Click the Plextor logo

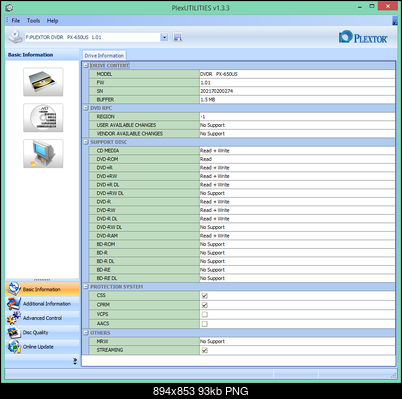point(363,37)
